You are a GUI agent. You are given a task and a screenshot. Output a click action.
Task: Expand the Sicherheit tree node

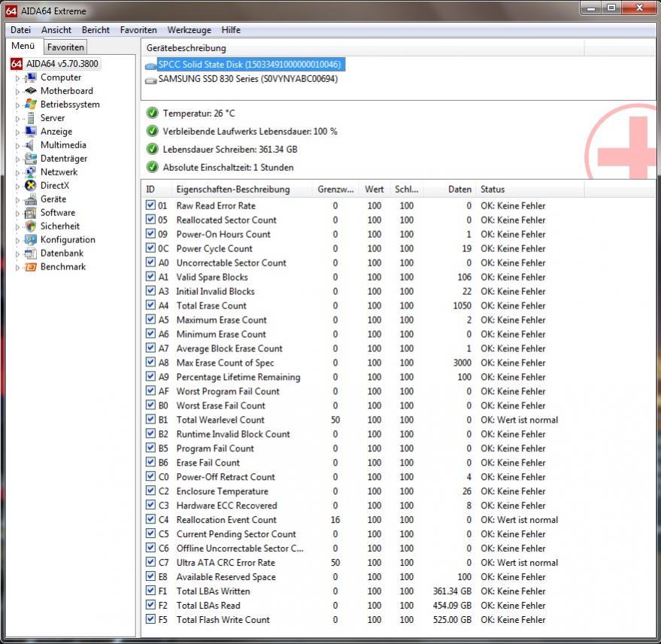point(17,227)
